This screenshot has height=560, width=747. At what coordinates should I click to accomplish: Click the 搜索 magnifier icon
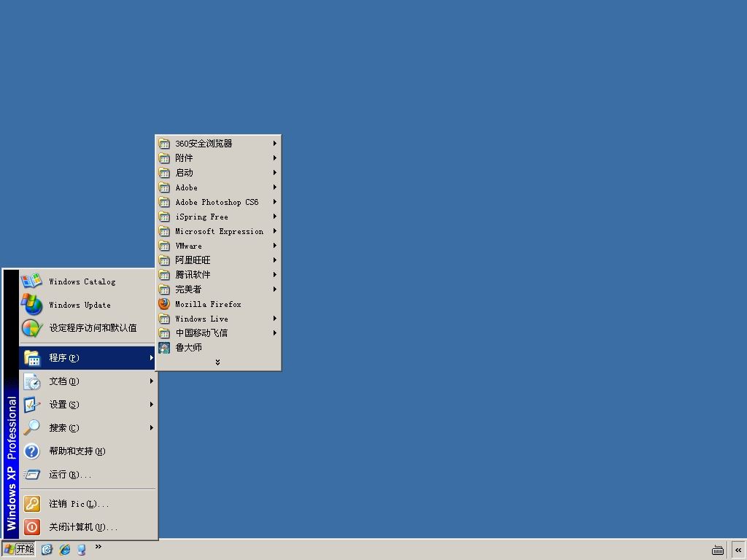pyautogui.click(x=32, y=427)
